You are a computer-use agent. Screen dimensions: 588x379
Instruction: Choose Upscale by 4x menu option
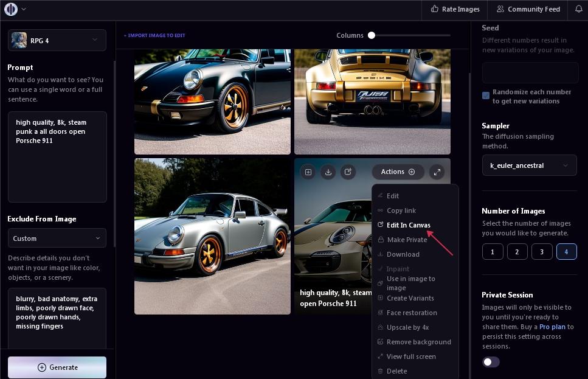(x=407, y=327)
